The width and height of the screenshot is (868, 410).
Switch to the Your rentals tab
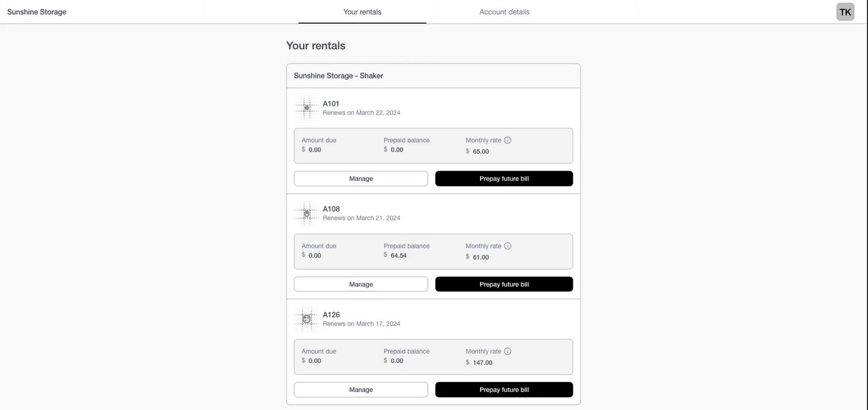(362, 12)
